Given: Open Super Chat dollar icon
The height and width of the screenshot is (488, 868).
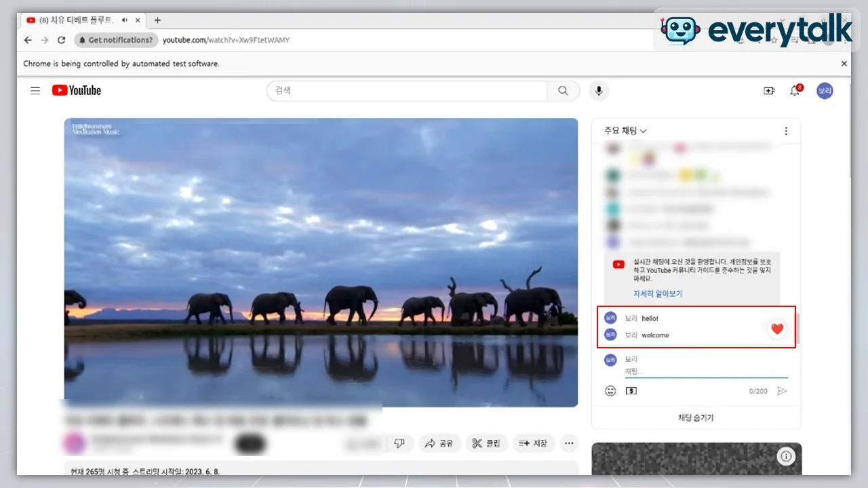Looking at the screenshot, I should pyautogui.click(x=631, y=391).
